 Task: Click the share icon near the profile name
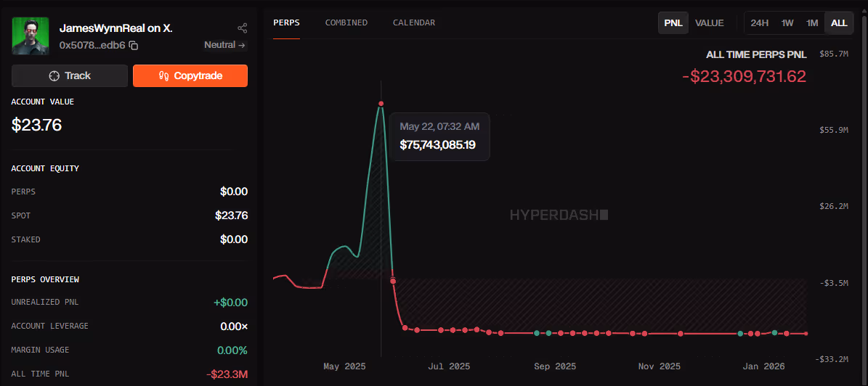click(242, 28)
